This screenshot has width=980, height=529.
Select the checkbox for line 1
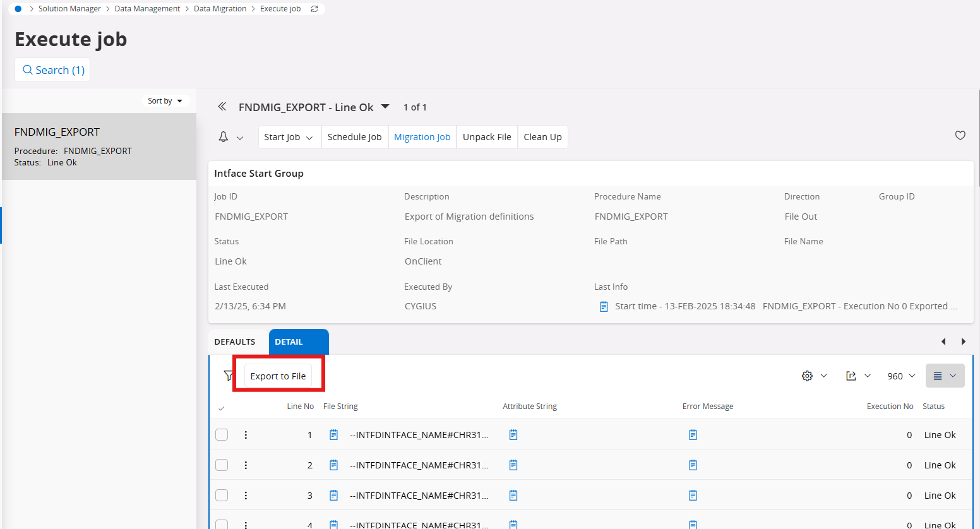pyautogui.click(x=222, y=434)
